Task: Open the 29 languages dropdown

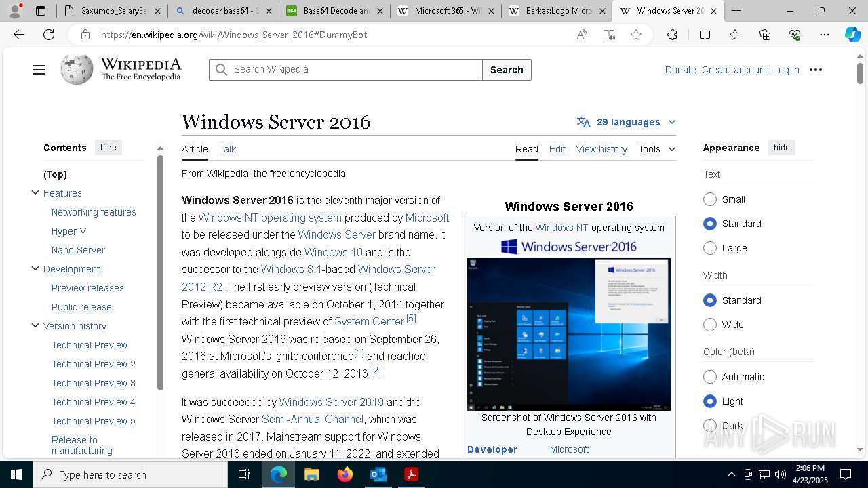Action: pyautogui.click(x=627, y=122)
